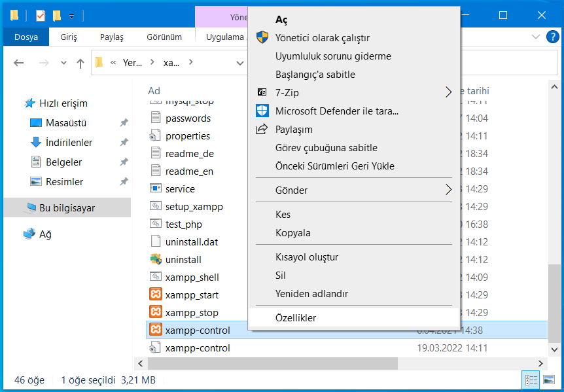Select Kısayol oluştur
This screenshot has width=564, height=392.
point(354,257)
